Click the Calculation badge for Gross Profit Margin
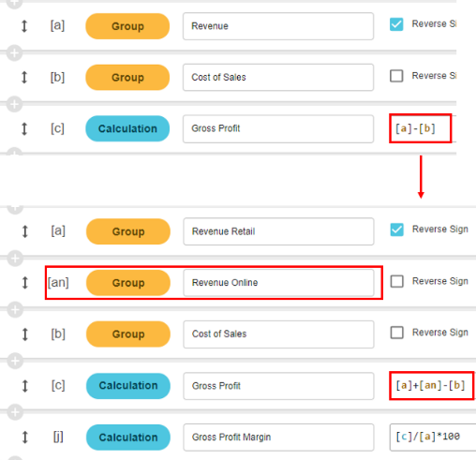476x460 pixels. click(x=128, y=438)
